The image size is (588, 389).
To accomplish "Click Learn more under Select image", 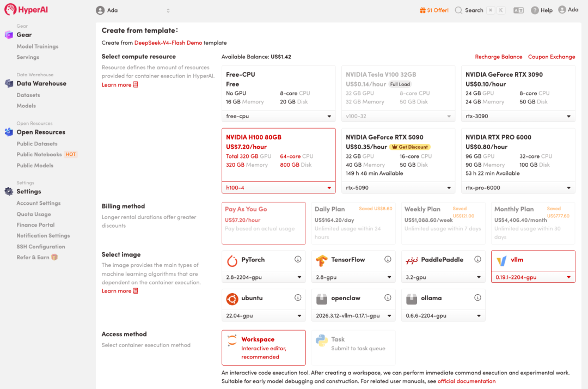I will point(120,291).
